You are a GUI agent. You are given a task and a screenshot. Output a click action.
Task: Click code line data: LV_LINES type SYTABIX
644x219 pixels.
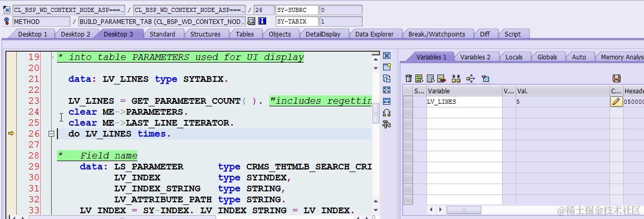point(148,79)
